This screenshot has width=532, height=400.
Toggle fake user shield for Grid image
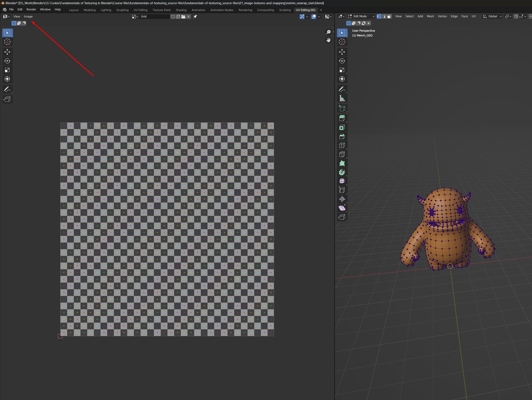(172, 17)
